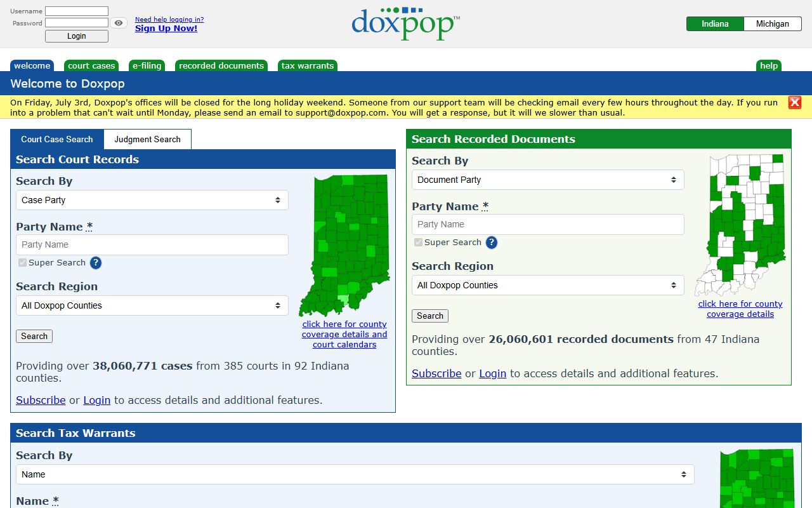The image size is (812, 508).
Task: Open Super Search help in recorded documents
Action: pos(492,243)
